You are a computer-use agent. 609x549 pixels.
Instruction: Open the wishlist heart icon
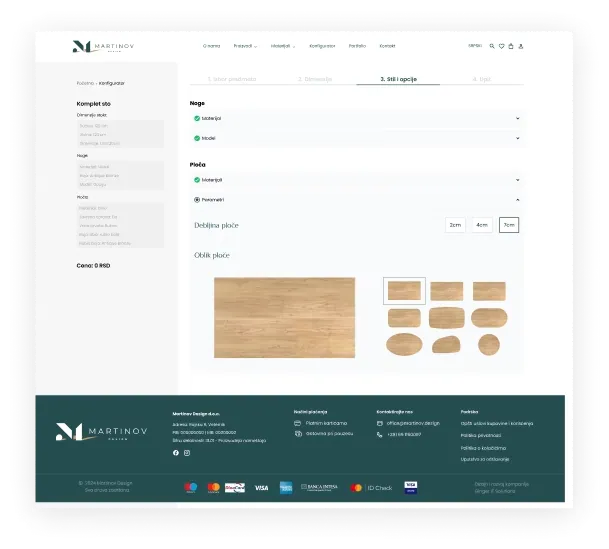pyautogui.click(x=501, y=46)
